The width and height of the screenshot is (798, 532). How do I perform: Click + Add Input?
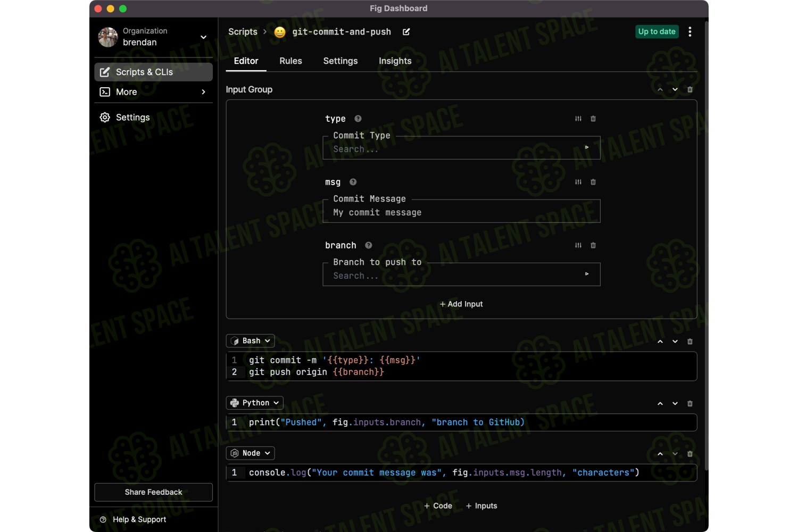pyautogui.click(x=461, y=304)
